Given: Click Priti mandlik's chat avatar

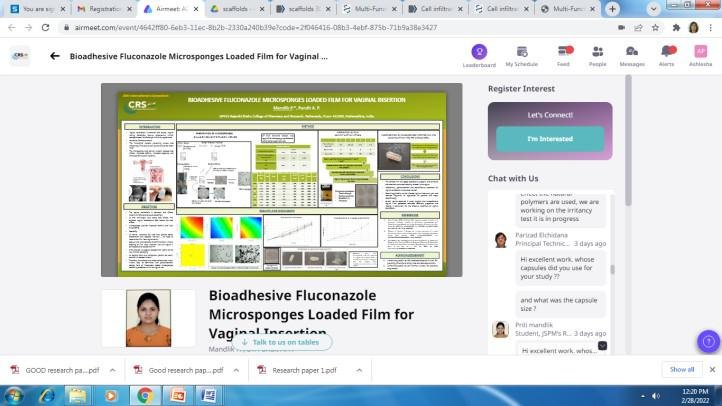Looking at the screenshot, I should 500,329.
